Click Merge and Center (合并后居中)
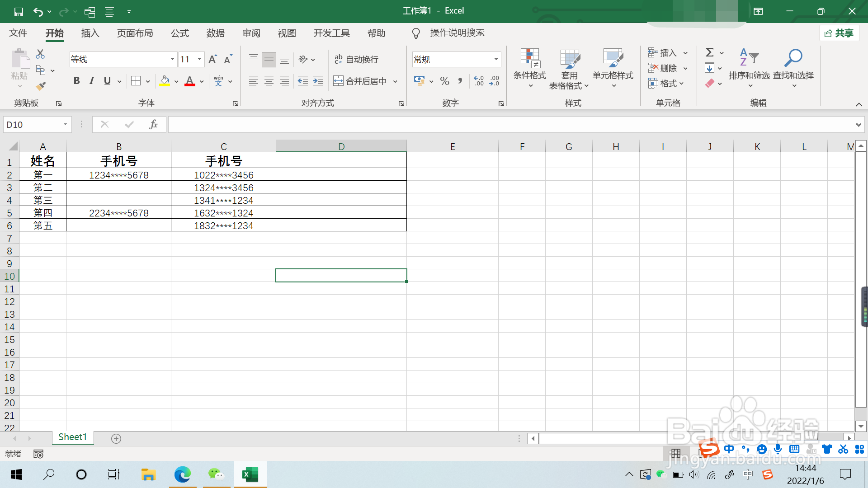The image size is (868, 488). tap(361, 81)
